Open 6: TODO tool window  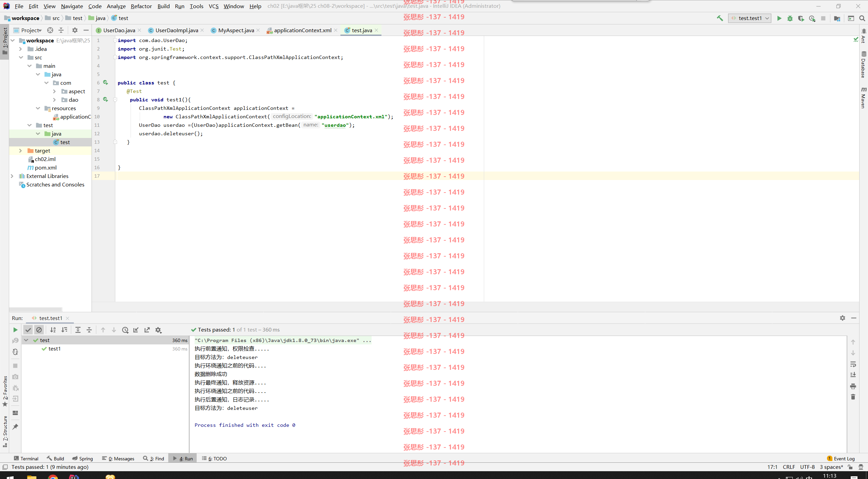(x=214, y=458)
